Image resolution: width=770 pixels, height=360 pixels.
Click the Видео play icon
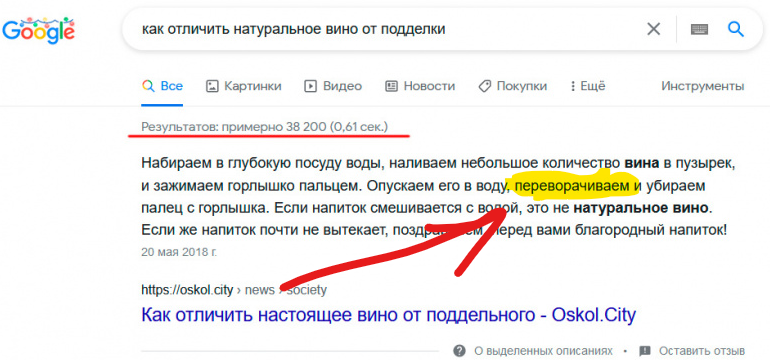click(x=310, y=86)
